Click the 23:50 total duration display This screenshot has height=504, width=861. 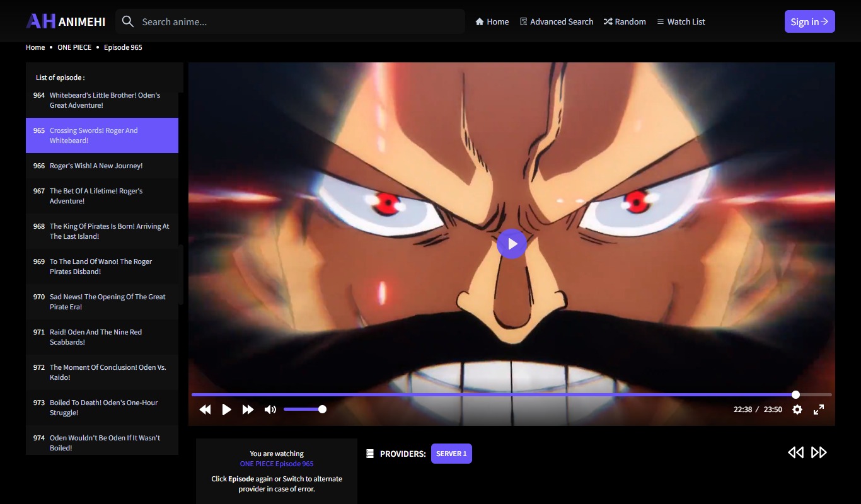[773, 409]
